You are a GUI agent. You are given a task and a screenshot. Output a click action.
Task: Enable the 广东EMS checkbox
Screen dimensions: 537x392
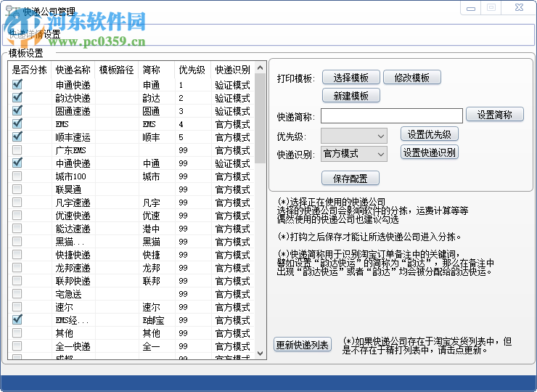pos(17,150)
